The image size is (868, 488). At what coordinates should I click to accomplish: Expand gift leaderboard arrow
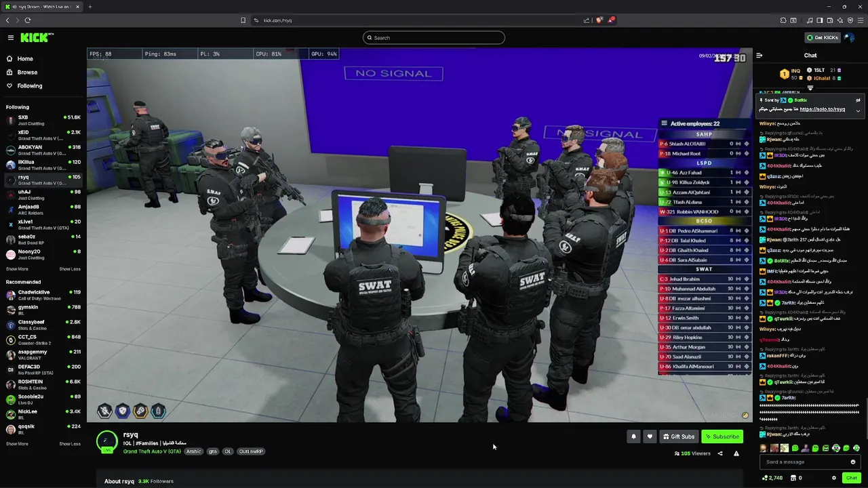[x=810, y=87]
